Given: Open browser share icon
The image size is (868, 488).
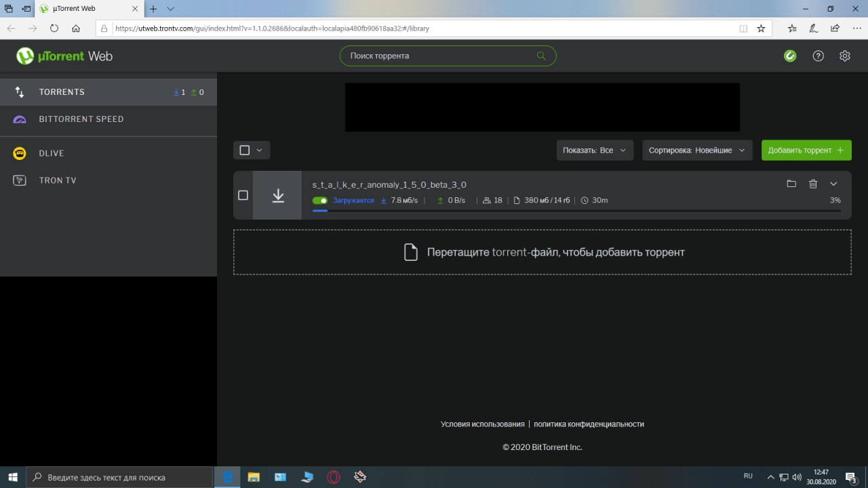Looking at the screenshot, I should click(835, 28).
